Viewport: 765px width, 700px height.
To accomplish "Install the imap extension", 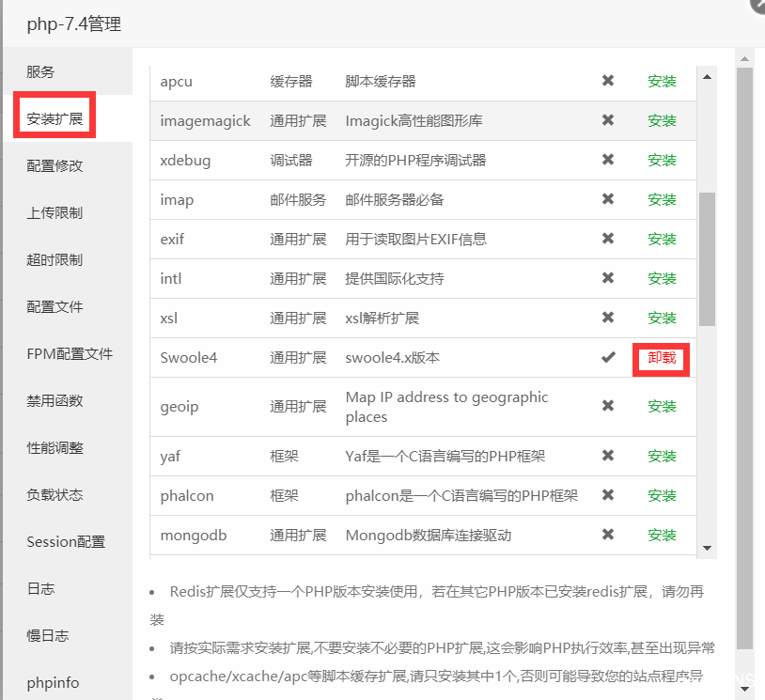I will click(x=662, y=199).
